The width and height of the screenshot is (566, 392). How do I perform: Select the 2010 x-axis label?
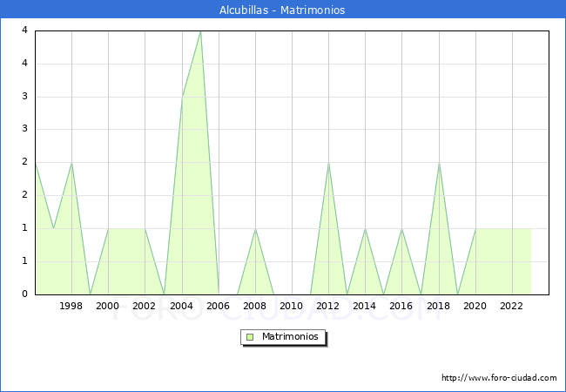292,306
